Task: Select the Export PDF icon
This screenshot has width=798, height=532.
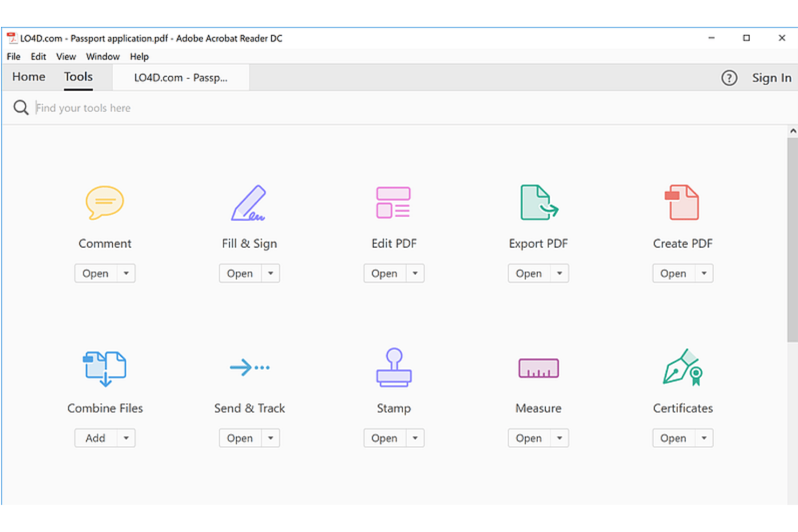Action: click(539, 203)
